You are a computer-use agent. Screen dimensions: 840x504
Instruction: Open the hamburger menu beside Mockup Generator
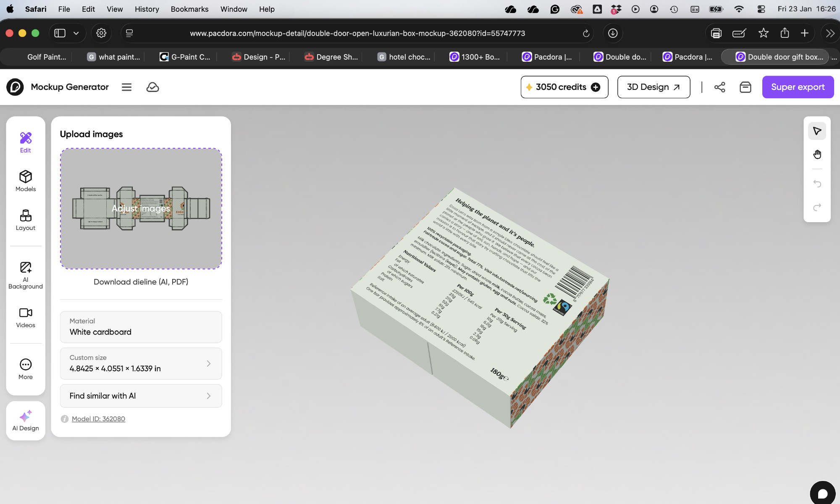coord(126,87)
